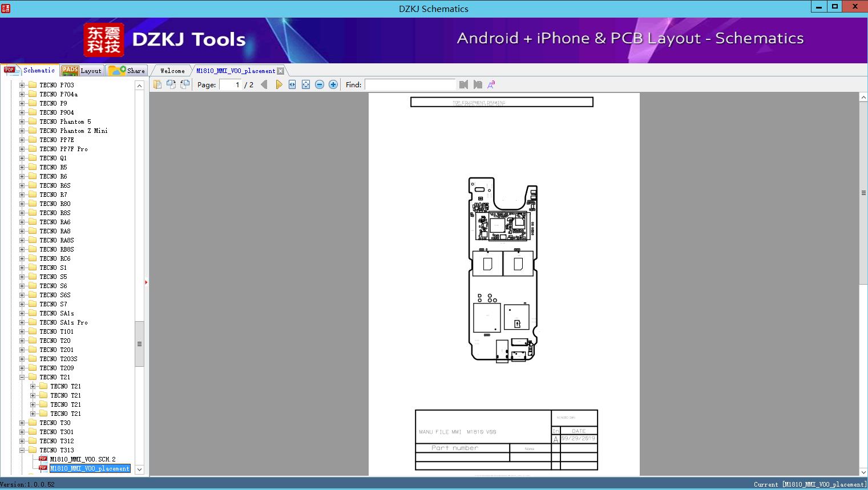Expand the TECNO Phantom 5 folder
The width and height of the screenshot is (868, 490).
[22, 122]
